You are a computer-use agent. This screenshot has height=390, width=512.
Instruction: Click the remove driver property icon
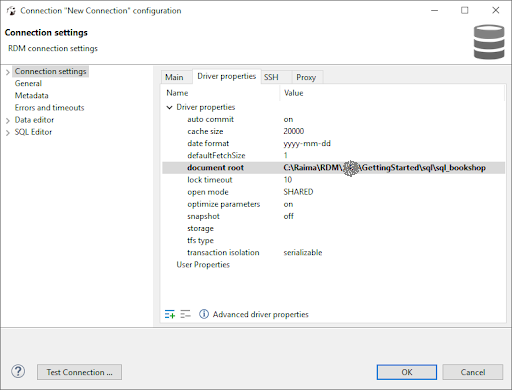click(x=185, y=314)
